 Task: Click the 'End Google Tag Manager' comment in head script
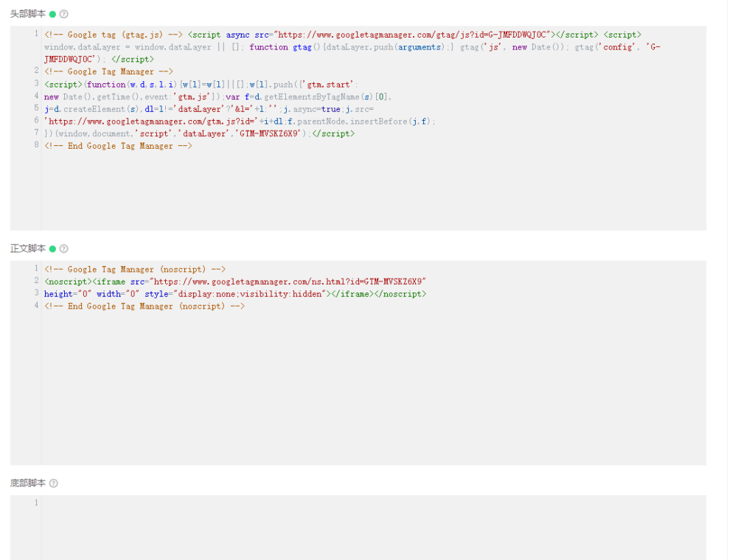pos(118,146)
